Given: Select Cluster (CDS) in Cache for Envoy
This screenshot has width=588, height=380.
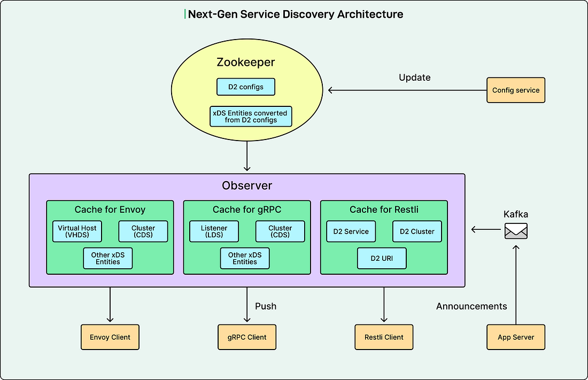Looking at the screenshot, I should pyautogui.click(x=143, y=231).
